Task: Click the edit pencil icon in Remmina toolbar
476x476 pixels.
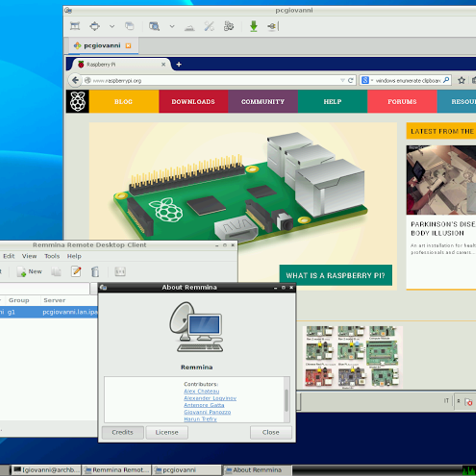Action: (x=76, y=272)
